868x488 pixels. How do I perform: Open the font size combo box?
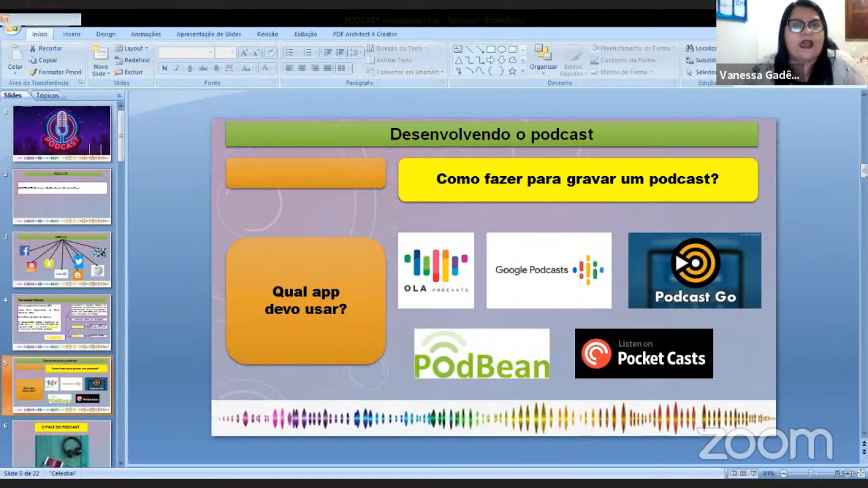(225, 53)
